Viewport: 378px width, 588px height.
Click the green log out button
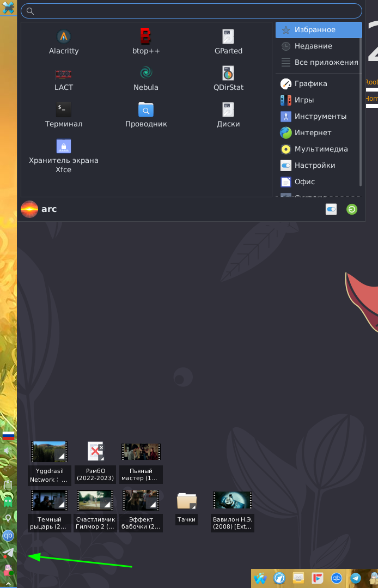pyautogui.click(x=352, y=209)
